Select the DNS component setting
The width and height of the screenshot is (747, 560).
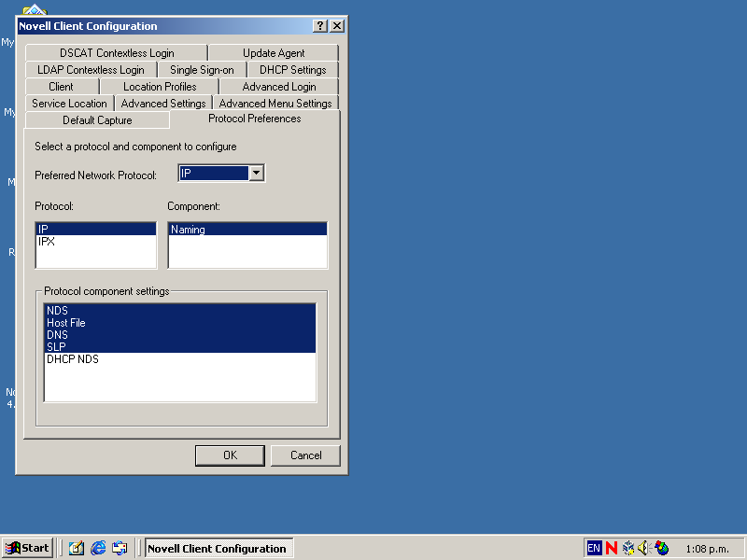click(x=179, y=335)
